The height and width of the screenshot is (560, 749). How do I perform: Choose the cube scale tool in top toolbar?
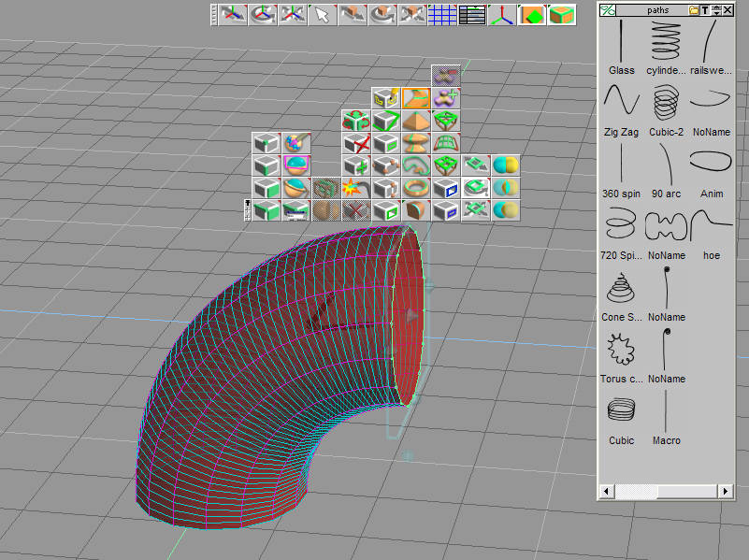pos(412,15)
